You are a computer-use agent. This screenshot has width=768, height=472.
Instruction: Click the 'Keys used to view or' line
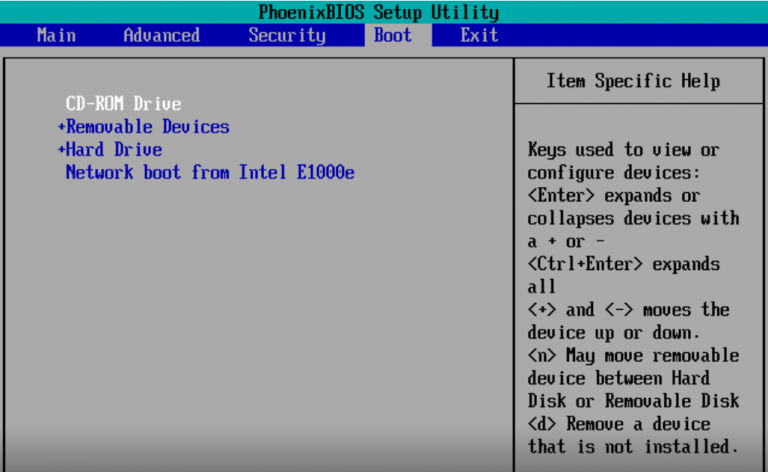[x=624, y=149]
